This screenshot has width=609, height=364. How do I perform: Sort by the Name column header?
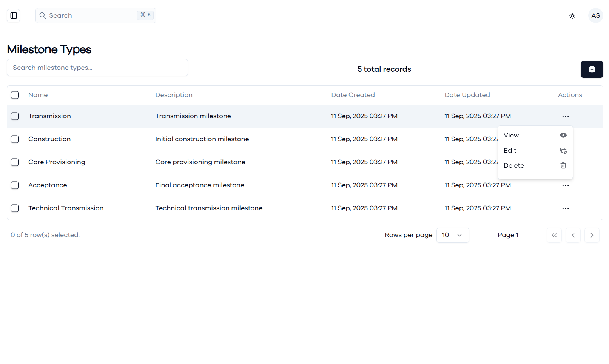pyautogui.click(x=38, y=95)
